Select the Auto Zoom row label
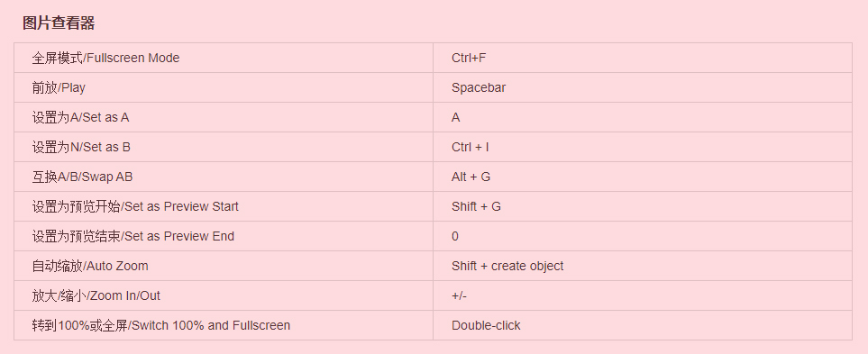The height and width of the screenshot is (354, 868). [x=90, y=266]
